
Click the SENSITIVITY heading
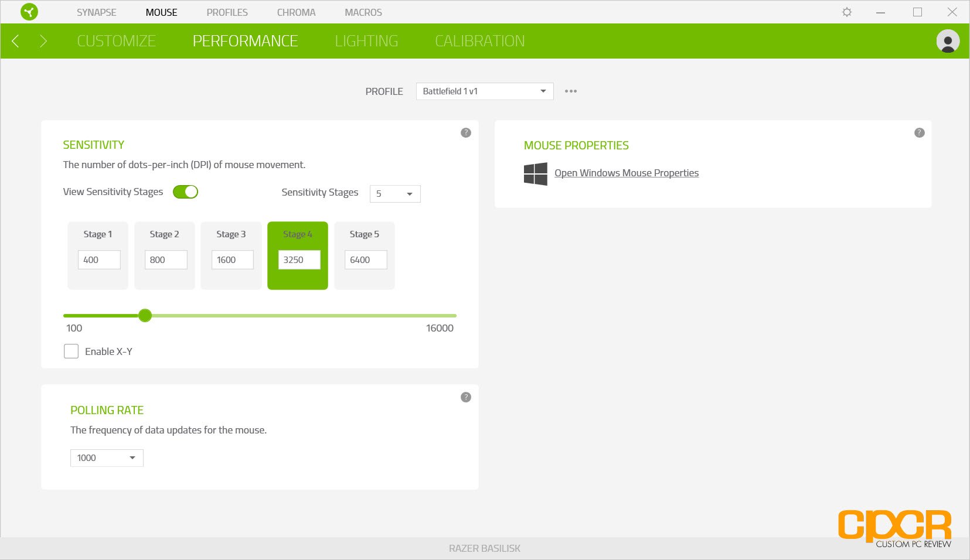pyautogui.click(x=94, y=145)
